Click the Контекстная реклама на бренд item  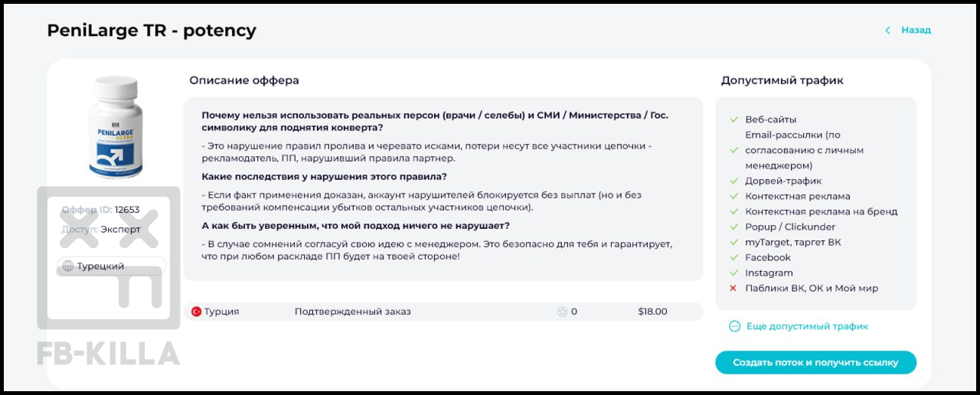click(x=821, y=212)
